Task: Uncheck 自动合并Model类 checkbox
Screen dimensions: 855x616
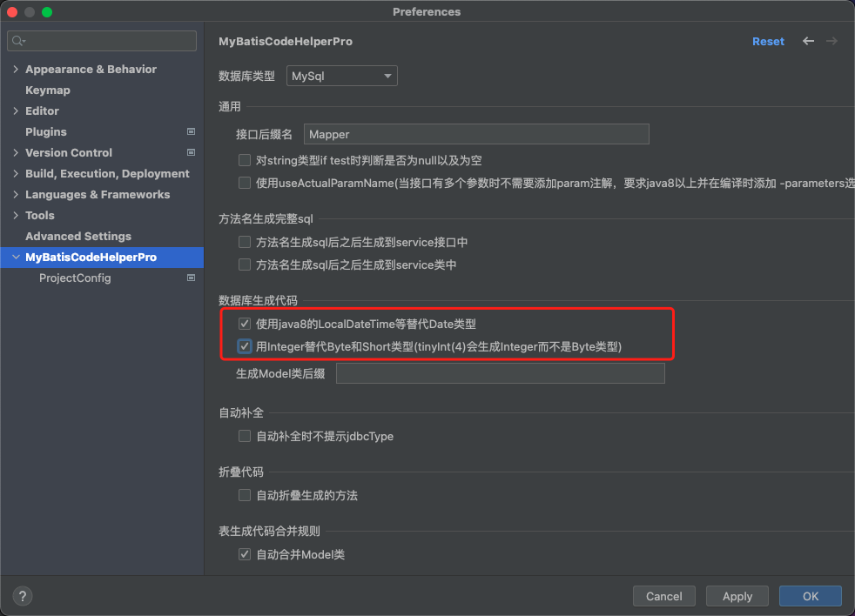Action: [x=245, y=554]
